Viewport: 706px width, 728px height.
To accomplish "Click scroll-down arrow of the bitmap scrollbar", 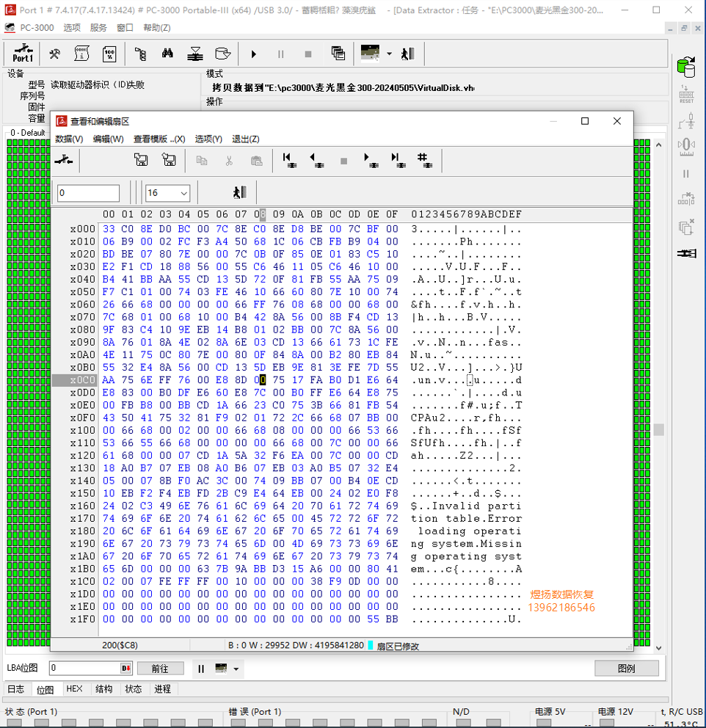I will pyautogui.click(x=658, y=648).
